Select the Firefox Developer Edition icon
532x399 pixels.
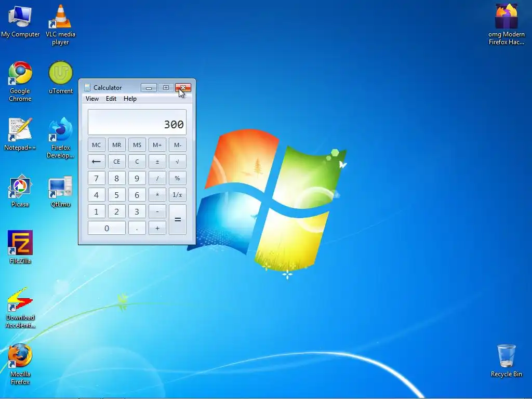[x=60, y=138]
